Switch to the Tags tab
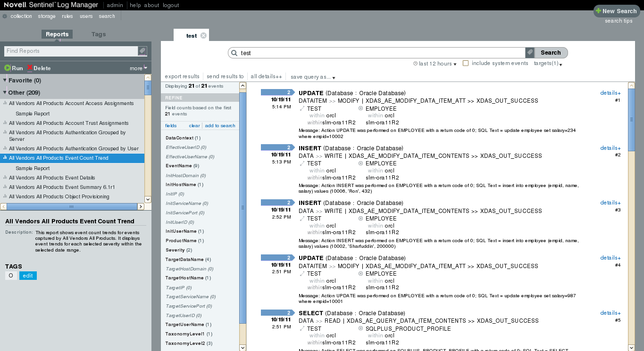This screenshot has width=644, height=351. pyautogui.click(x=99, y=34)
